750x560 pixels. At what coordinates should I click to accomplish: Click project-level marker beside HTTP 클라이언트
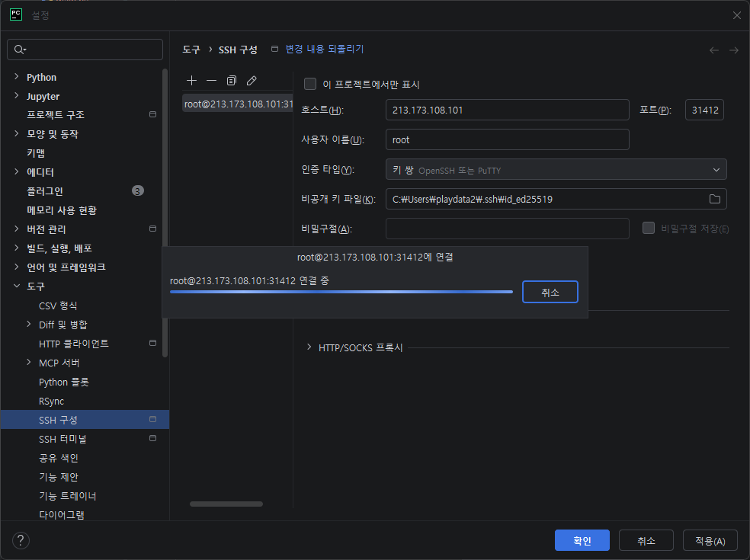pos(152,343)
